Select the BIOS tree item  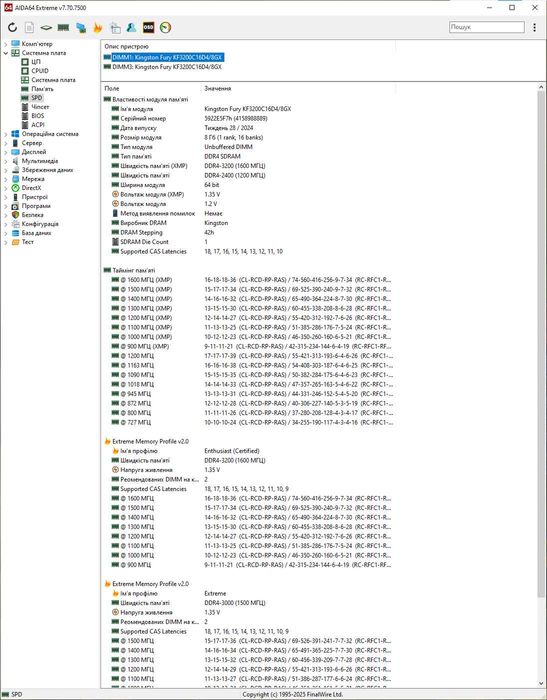pos(38,116)
